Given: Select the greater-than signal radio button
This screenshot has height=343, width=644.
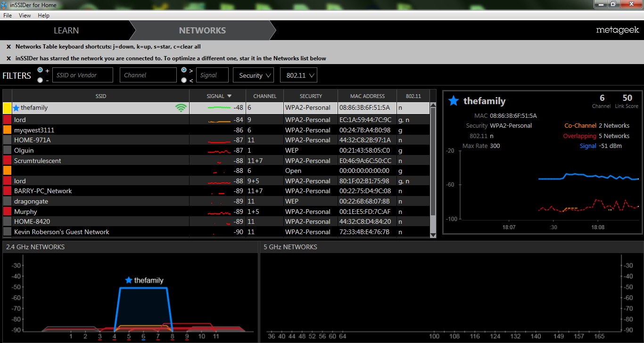Looking at the screenshot, I should tap(184, 70).
